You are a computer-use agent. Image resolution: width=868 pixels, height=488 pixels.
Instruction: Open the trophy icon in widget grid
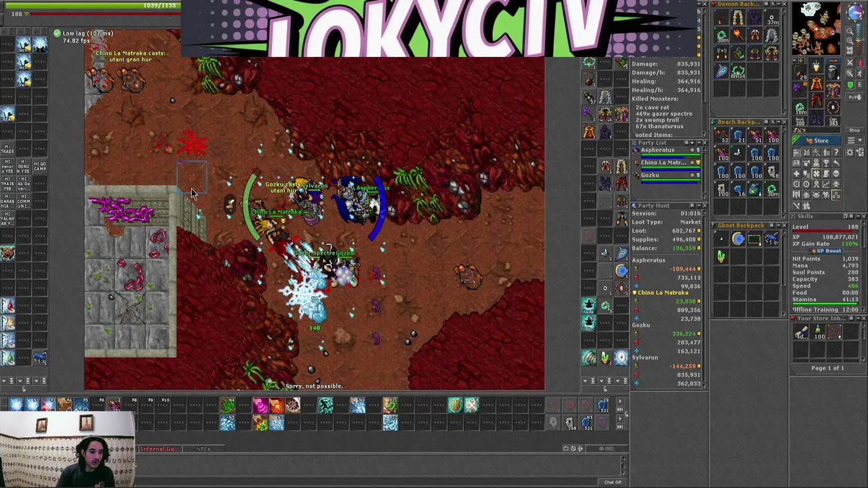click(x=826, y=163)
